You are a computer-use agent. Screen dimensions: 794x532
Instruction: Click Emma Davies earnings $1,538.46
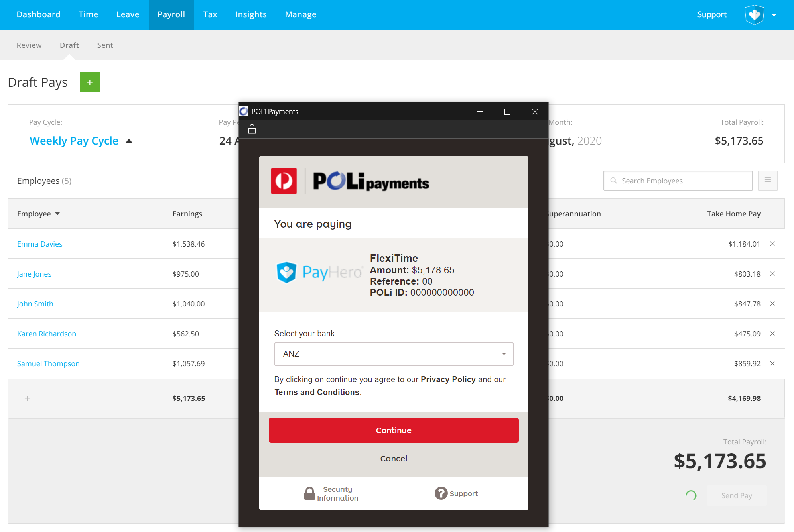[x=188, y=244]
